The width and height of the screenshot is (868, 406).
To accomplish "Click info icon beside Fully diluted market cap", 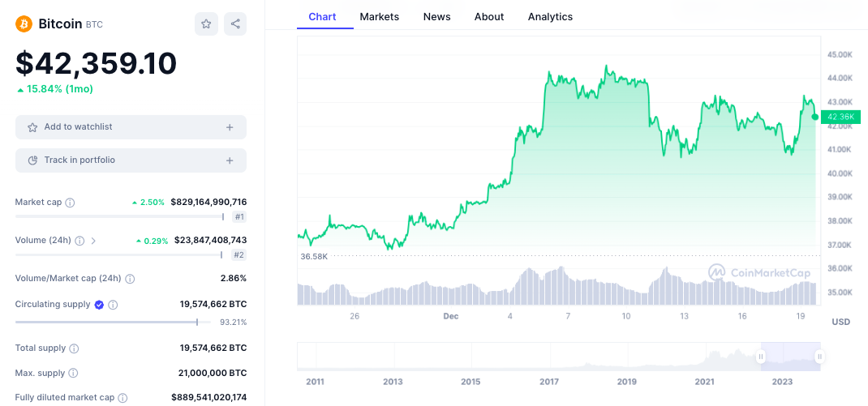I will pos(122,398).
